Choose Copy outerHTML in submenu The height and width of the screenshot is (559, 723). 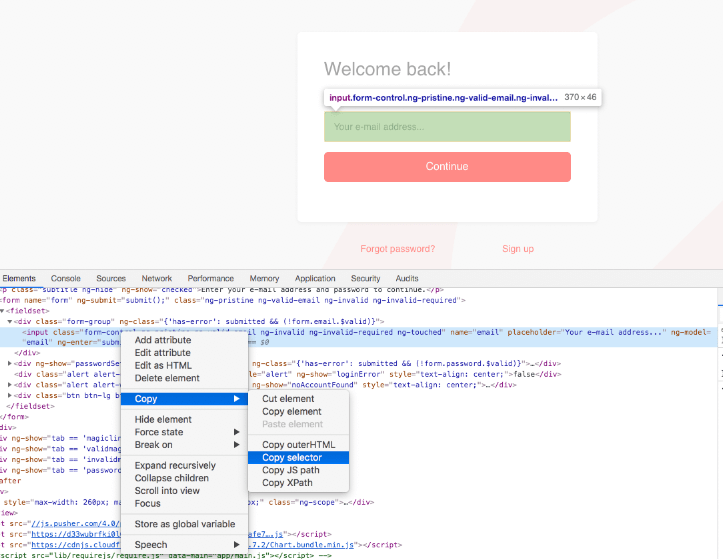pos(298,445)
